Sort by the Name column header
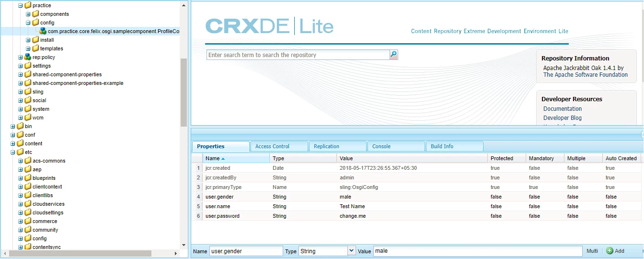This screenshot has height=259, width=644. coord(236,158)
